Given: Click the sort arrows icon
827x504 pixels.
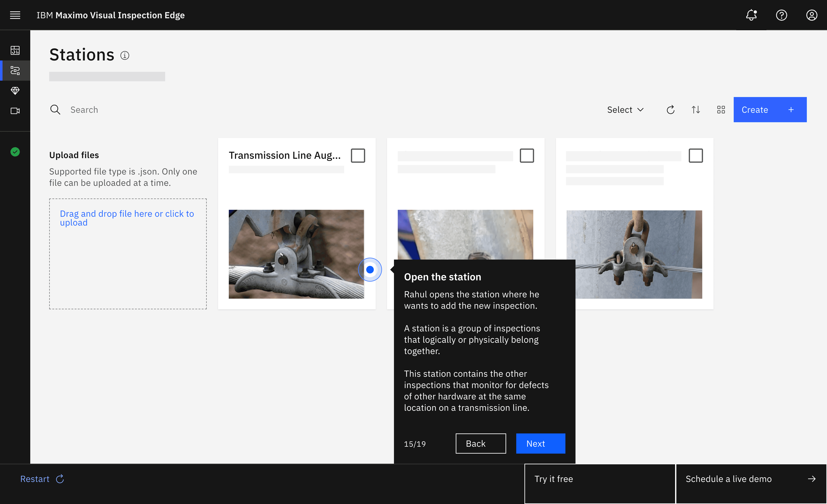Looking at the screenshot, I should pos(696,110).
